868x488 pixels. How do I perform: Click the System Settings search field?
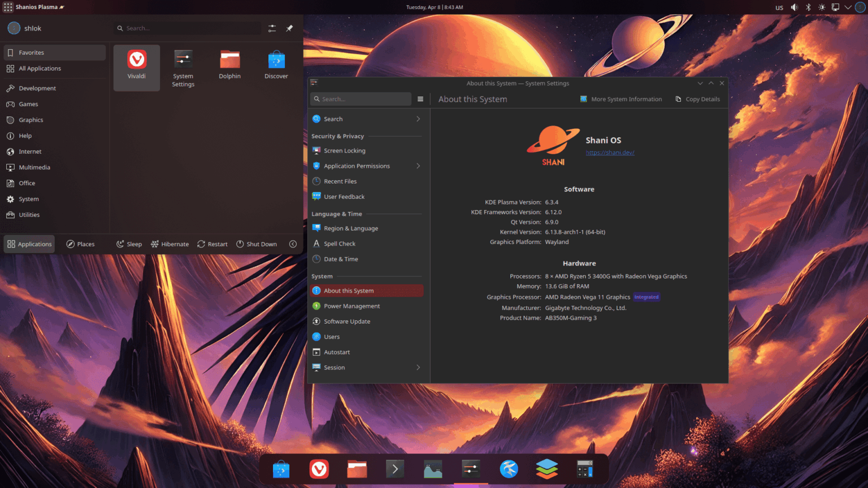tap(360, 98)
